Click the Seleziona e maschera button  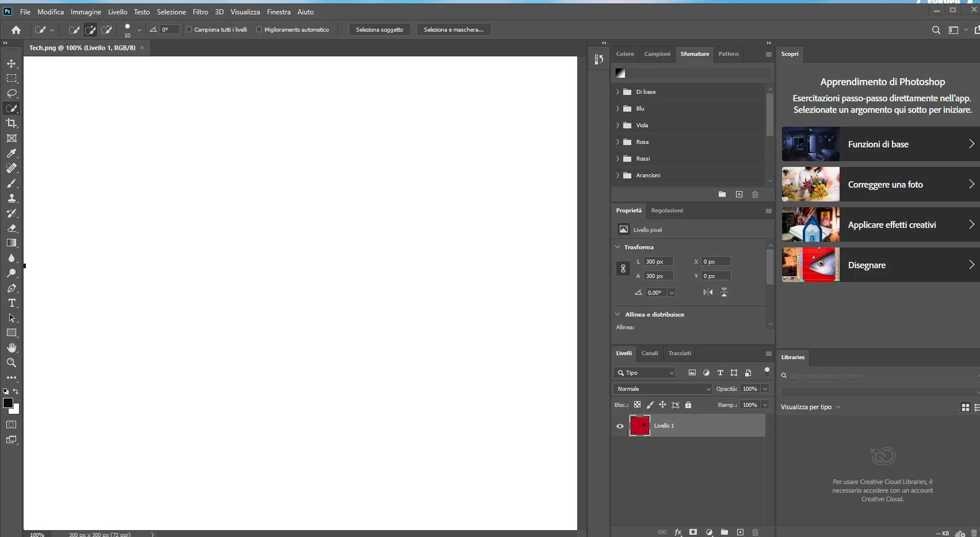[453, 30]
